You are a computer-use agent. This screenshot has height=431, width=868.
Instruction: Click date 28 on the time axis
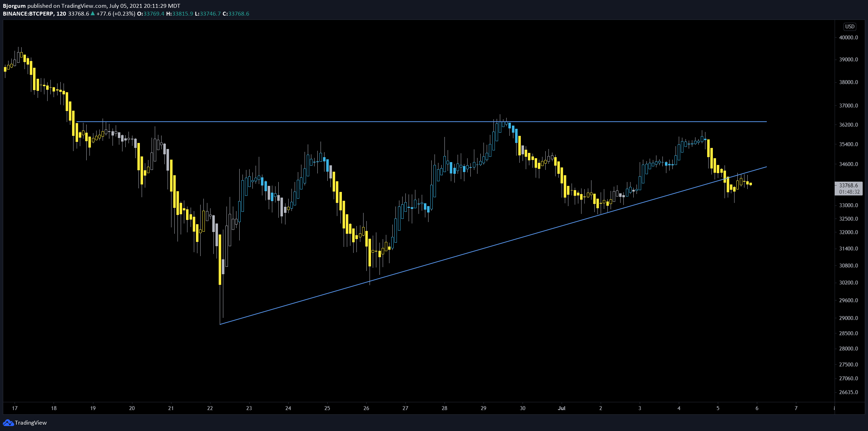(x=444, y=408)
